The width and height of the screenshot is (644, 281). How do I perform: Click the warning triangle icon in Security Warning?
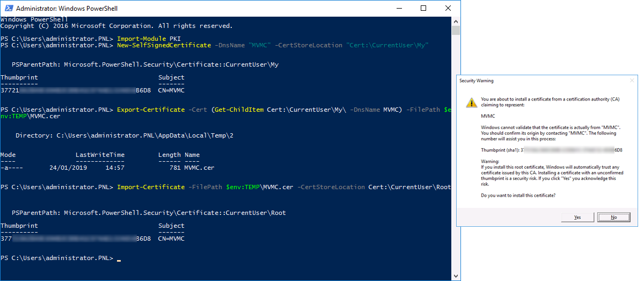[x=471, y=102]
